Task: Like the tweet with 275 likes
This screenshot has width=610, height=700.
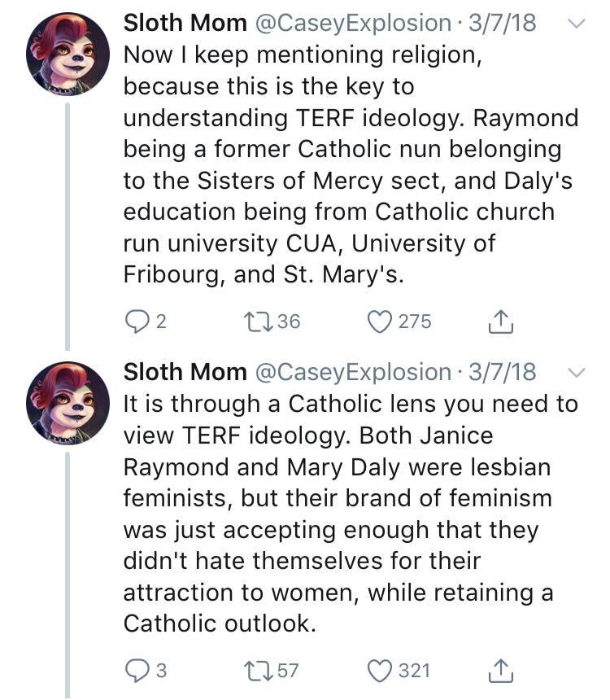Action: point(379,322)
